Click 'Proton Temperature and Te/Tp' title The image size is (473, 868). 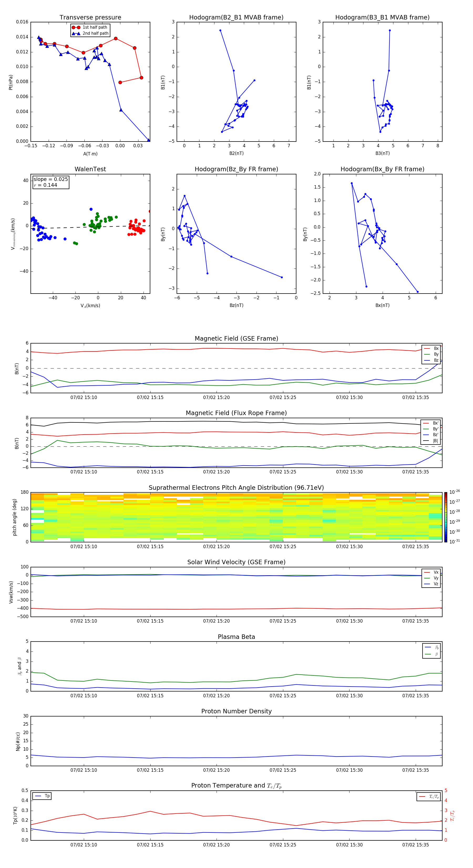click(236, 786)
